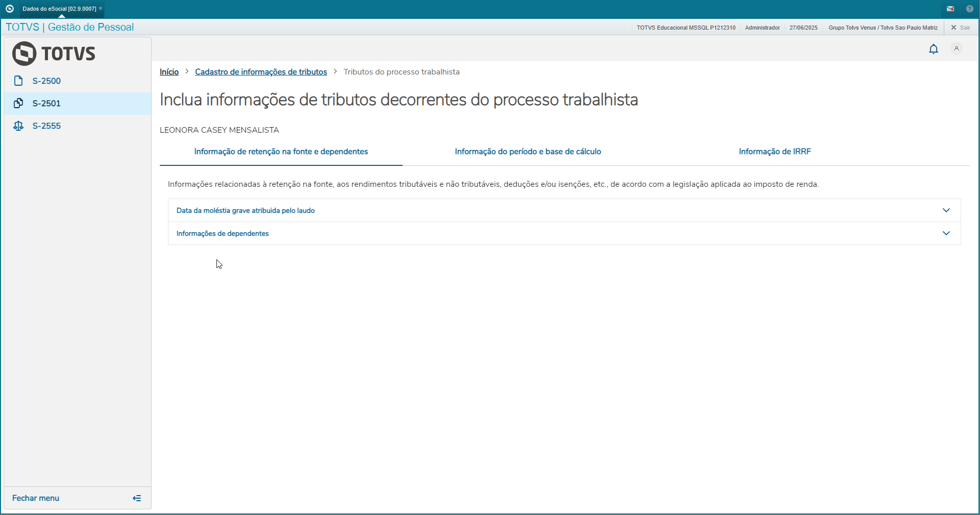Open S-2500 menu item
Viewport: 980px width, 515px height.
[x=78, y=81]
